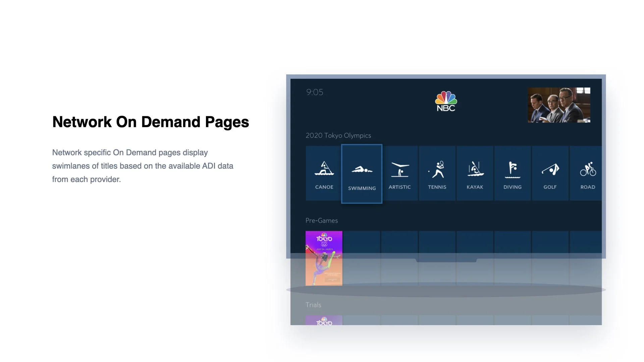Click the 2020 Tokyo Olympics row heading
This screenshot has height=362, width=644.
tap(338, 135)
